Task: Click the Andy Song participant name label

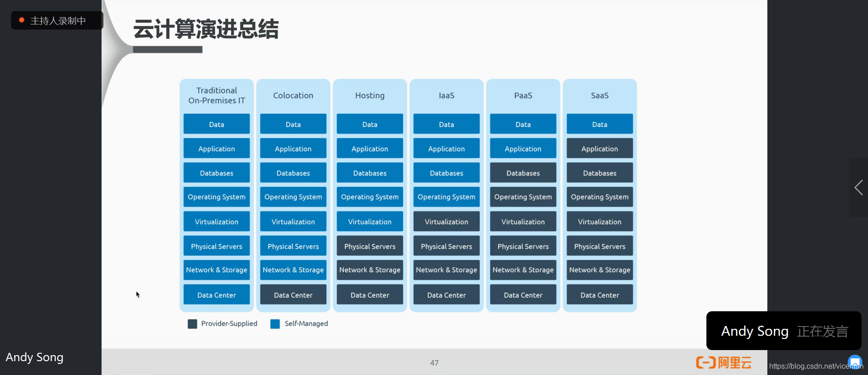Action: [35, 357]
